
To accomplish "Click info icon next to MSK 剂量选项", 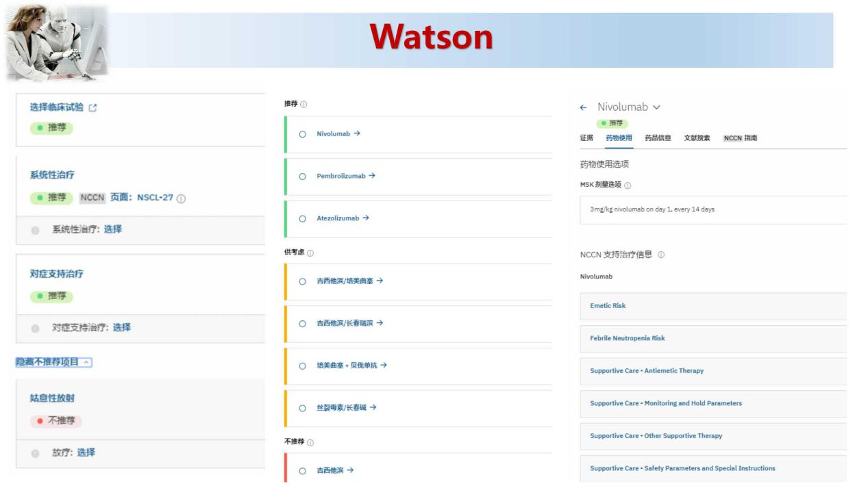I will point(628,185).
